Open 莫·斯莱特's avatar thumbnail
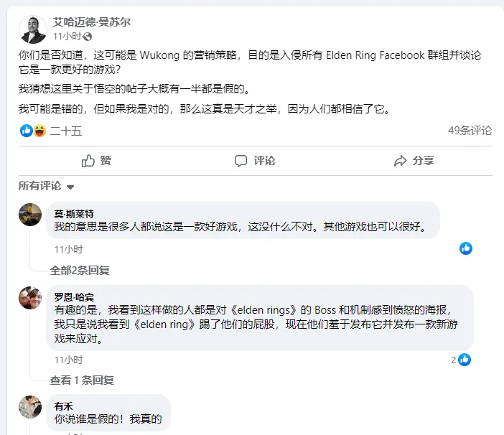 coord(30,215)
